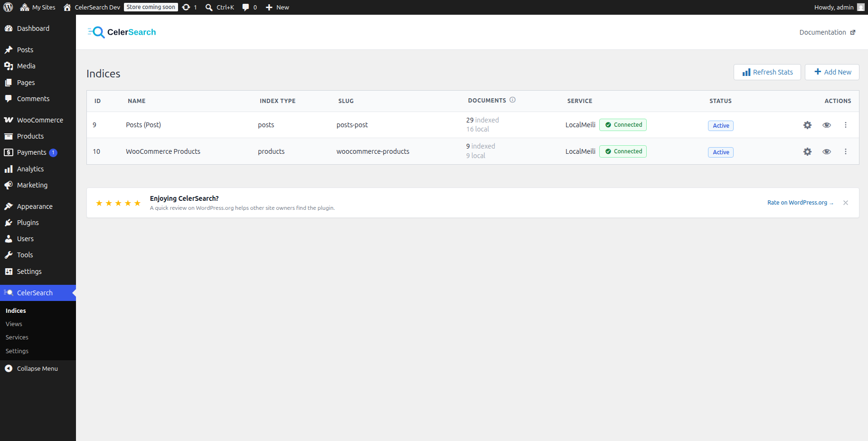Dismiss the Enjoying CelerSearch notice
This screenshot has width=868, height=441.
click(x=846, y=203)
